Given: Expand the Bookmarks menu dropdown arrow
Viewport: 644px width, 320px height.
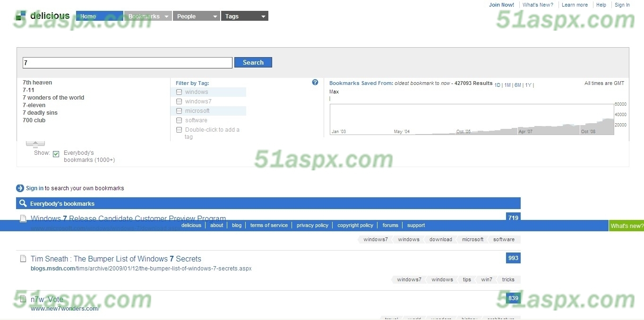Looking at the screenshot, I should pyautogui.click(x=166, y=17).
